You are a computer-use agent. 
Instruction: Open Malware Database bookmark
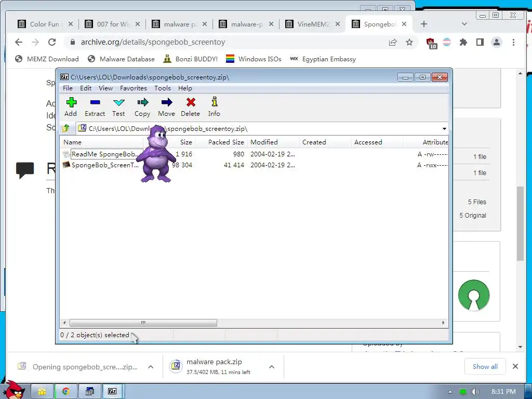click(121, 59)
